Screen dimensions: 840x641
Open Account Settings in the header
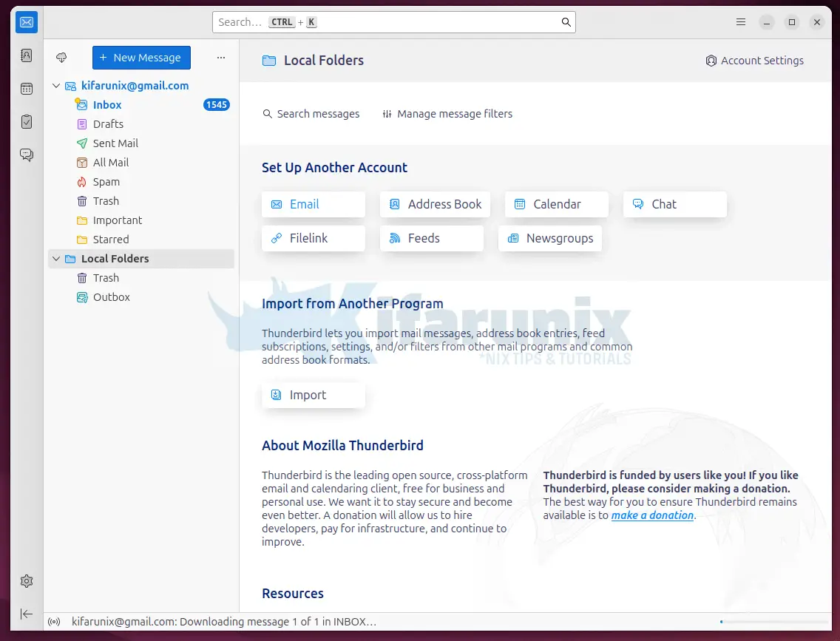tap(754, 61)
